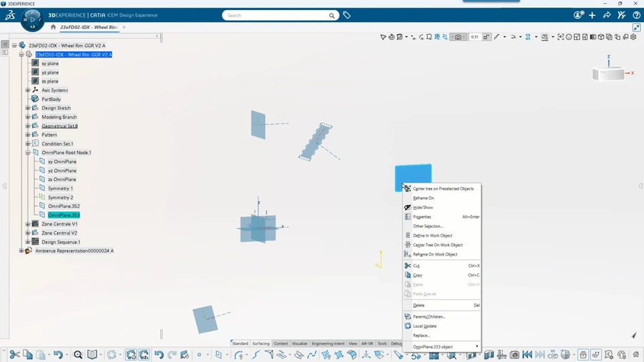Collapse the tree panel with the left chevron
The image size is (644, 362).
tap(157, 36)
